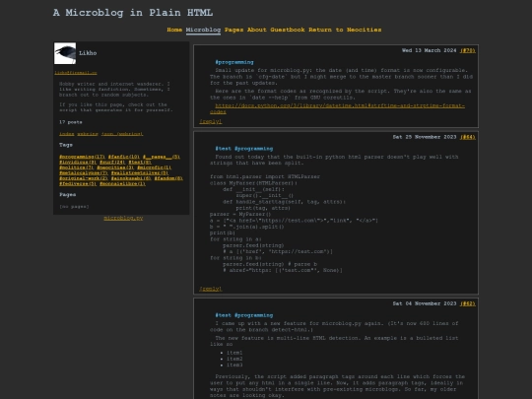Open the #ainokusabi tag
This screenshot has height=399, width=532.
pyautogui.click(x=131, y=178)
